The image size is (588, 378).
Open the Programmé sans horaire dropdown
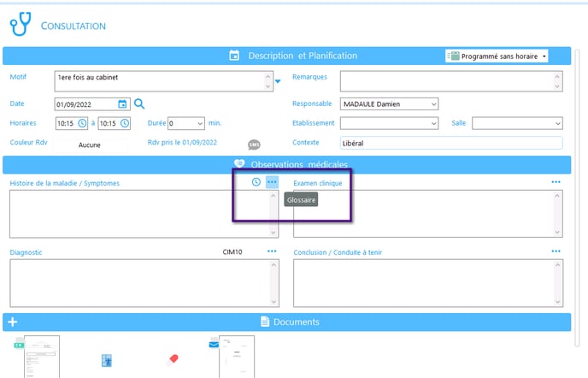[x=497, y=56]
